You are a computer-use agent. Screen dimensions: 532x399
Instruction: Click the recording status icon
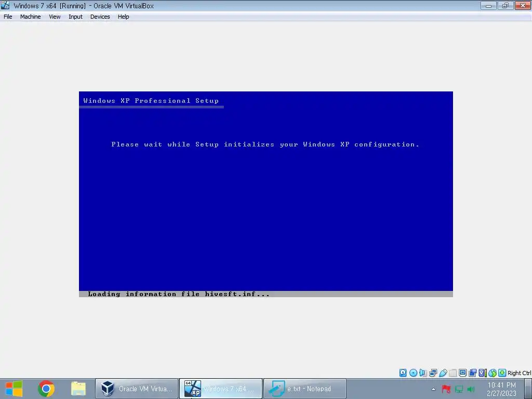coord(472,373)
